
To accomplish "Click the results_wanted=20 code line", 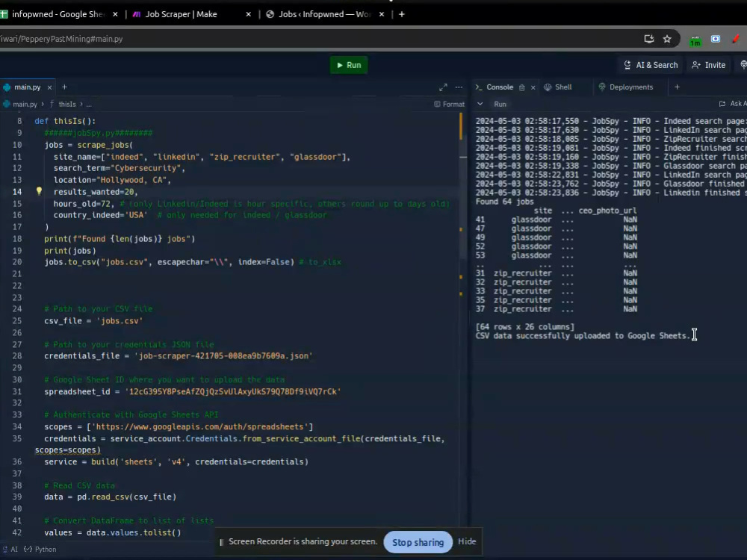I will (96, 192).
